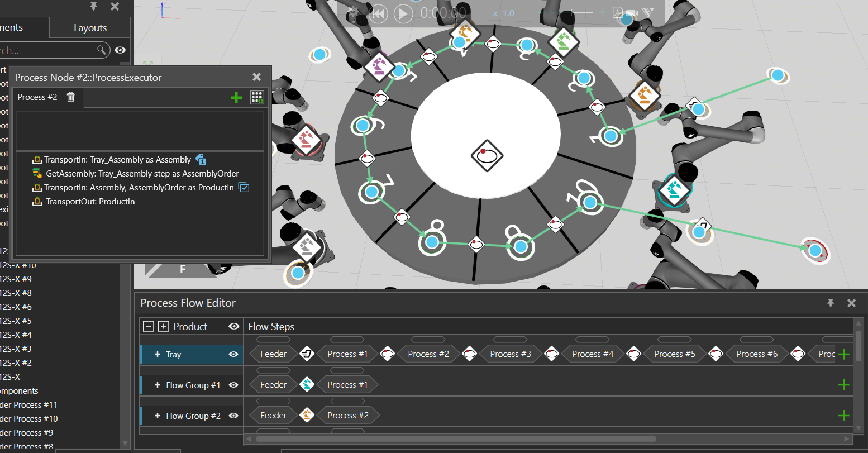
Task: Toggle the eye icon beside the search box
Action: pos(120,50)
